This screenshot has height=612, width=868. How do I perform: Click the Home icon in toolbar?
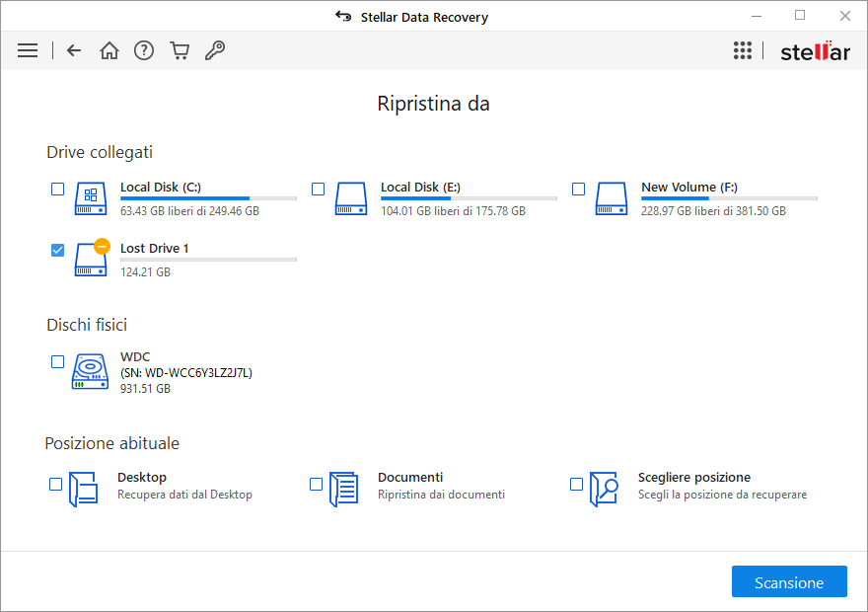pos(109,50)
